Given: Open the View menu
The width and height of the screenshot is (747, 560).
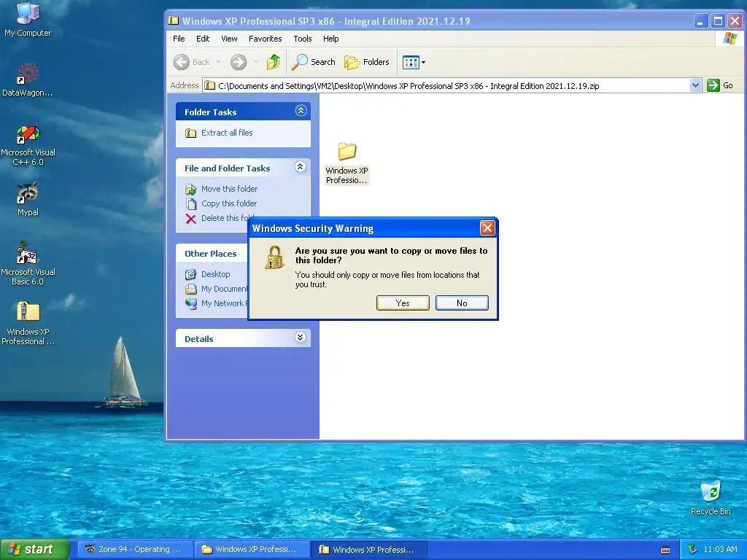Looking at the screenshot, I should point(229,39).
